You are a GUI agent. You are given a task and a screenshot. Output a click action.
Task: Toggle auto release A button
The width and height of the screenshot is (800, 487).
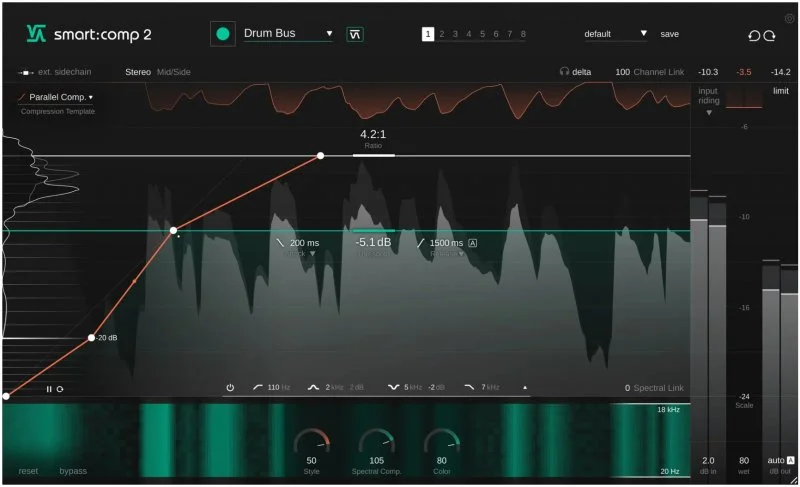(x=472, y=243)
